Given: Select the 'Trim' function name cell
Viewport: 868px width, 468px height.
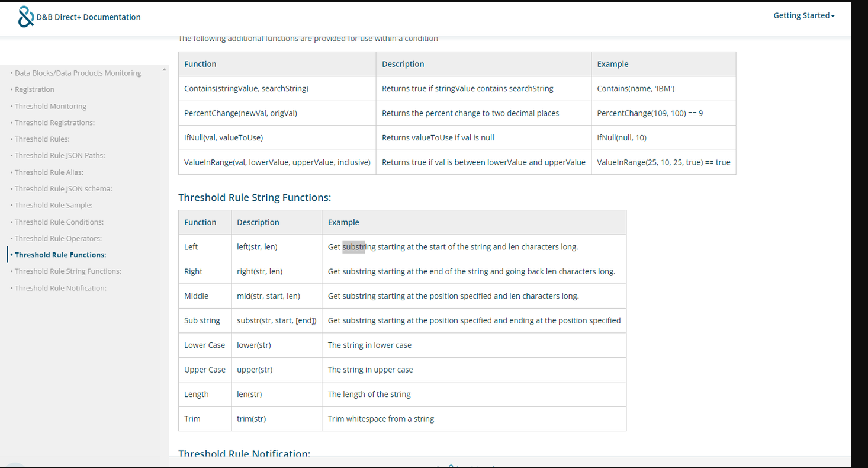Looking at the screenshot, I should point(205,419).
